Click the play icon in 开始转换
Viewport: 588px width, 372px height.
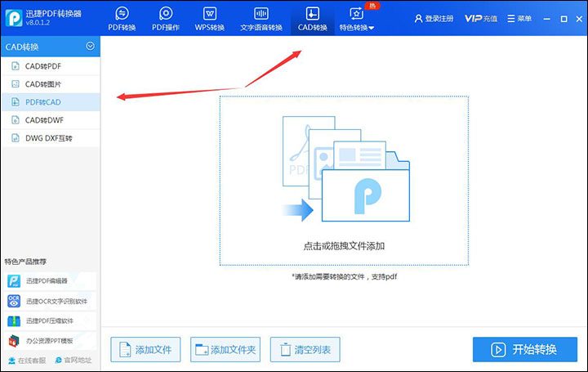(x=498, y=350)
